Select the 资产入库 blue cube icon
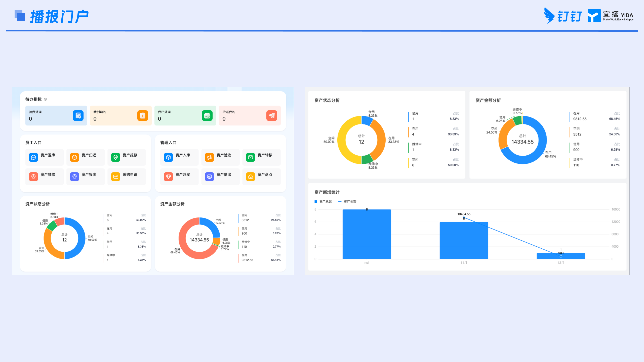 168,157
